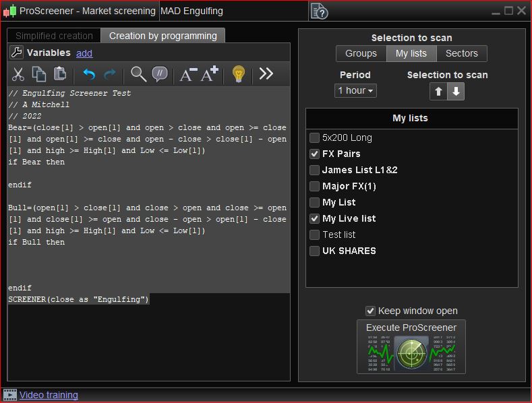Click the light bulb help icon
The image size is (532, 403).
coord(239,74)
